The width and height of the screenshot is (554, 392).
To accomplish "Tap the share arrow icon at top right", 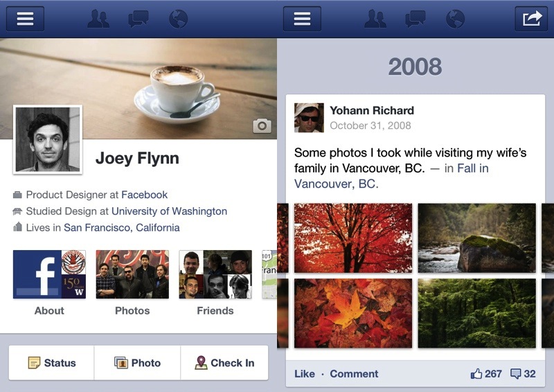I will [531, 19].
